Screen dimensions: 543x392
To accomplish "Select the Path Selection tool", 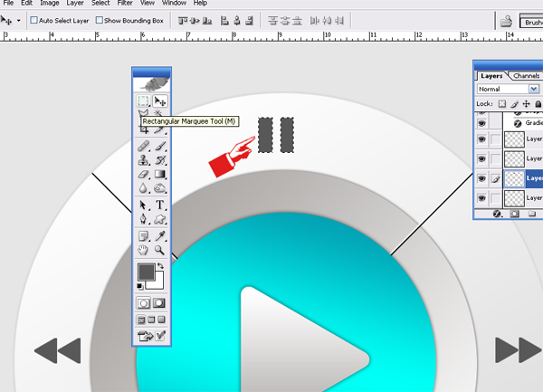I will [x=143, y=205].
